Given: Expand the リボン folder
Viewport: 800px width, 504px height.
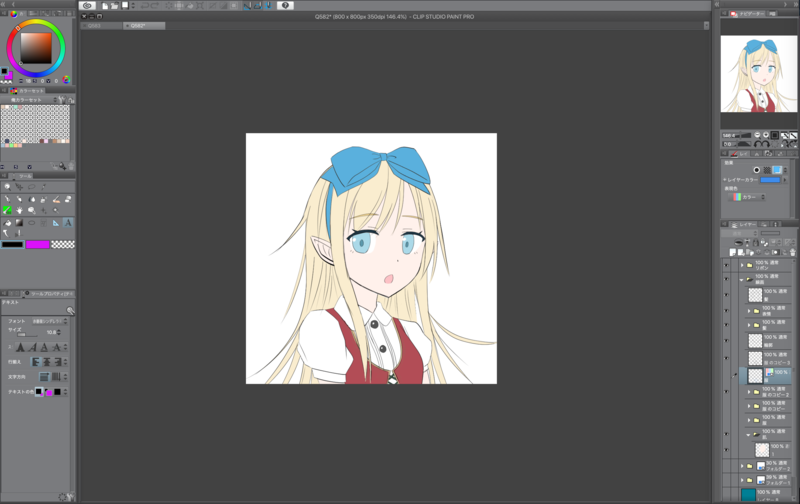Looking at the screenshot, I should [x=742, y=265].
